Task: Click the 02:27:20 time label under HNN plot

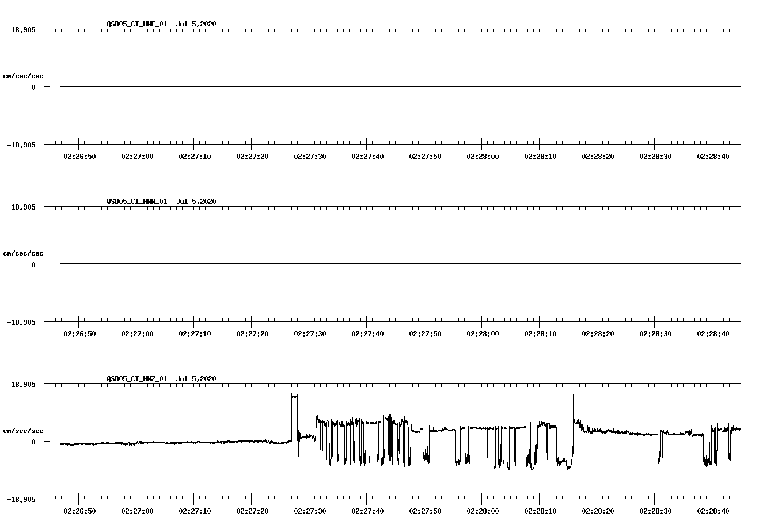Action: coord(252,334)
